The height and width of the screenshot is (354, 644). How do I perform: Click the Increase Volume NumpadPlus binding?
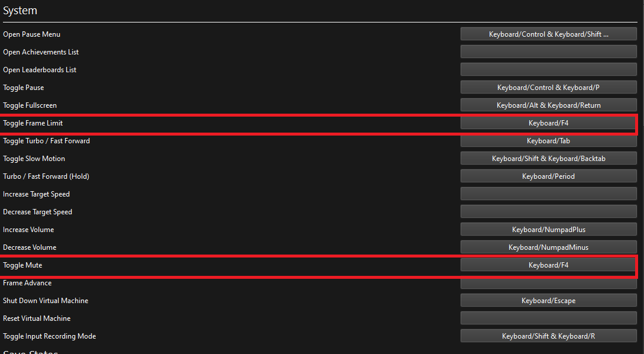548,229
